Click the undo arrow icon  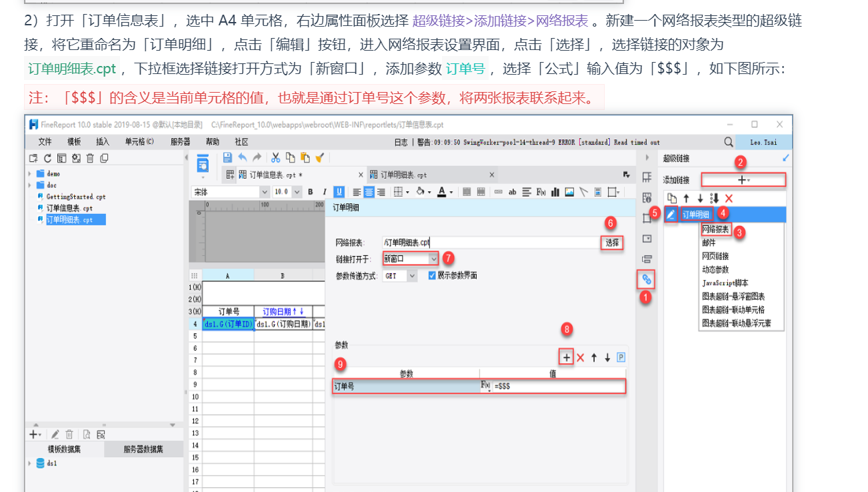click(242, 157)
